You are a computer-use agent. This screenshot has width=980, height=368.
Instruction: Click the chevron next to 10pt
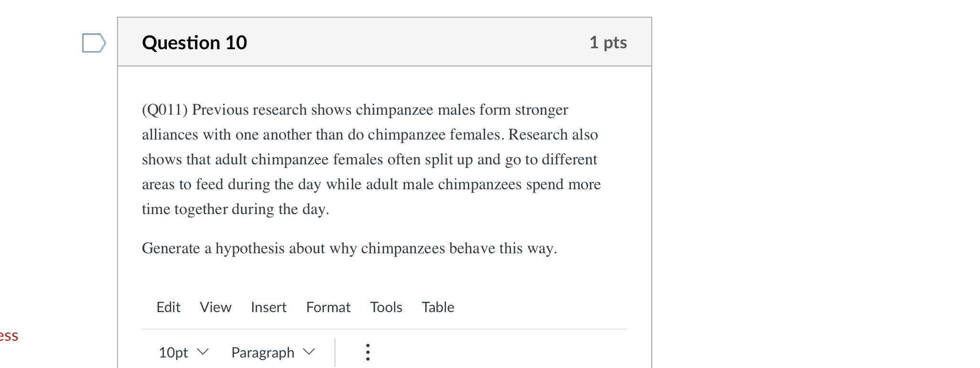(x=203, y=352)
